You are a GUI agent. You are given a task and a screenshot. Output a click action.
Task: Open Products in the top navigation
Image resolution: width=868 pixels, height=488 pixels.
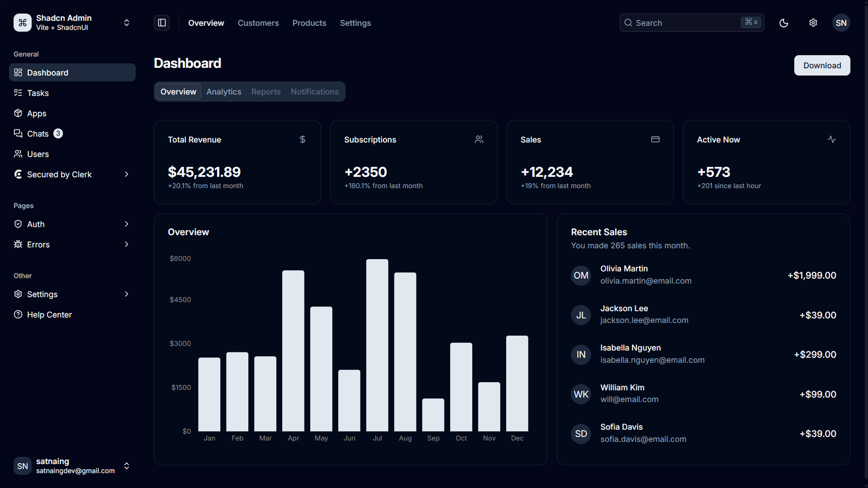(x=309, y=23)
